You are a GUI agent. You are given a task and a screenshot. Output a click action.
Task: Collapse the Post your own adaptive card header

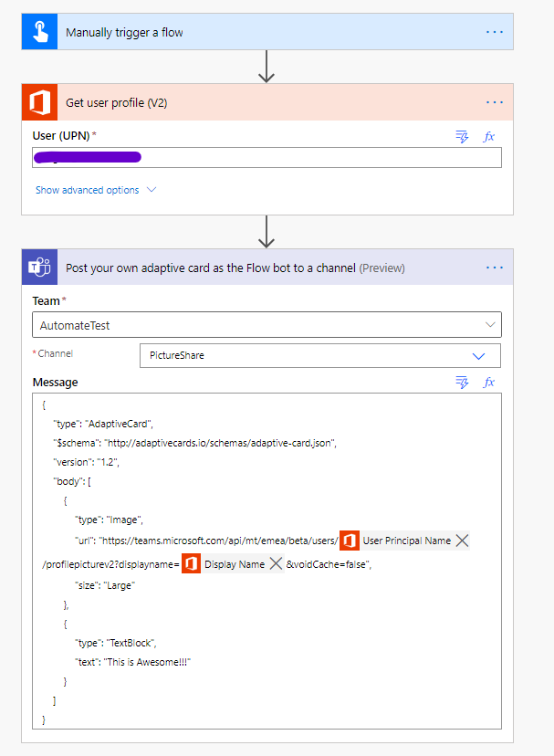(267, 268)
